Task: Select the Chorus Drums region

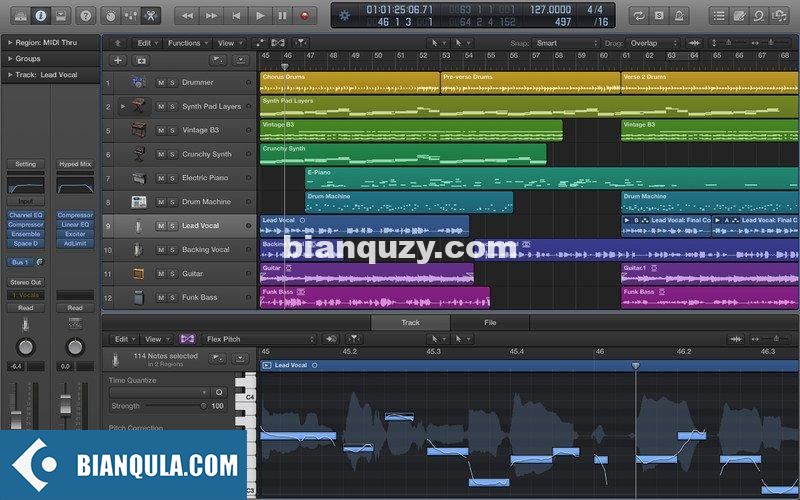Action: pos(350,83)
